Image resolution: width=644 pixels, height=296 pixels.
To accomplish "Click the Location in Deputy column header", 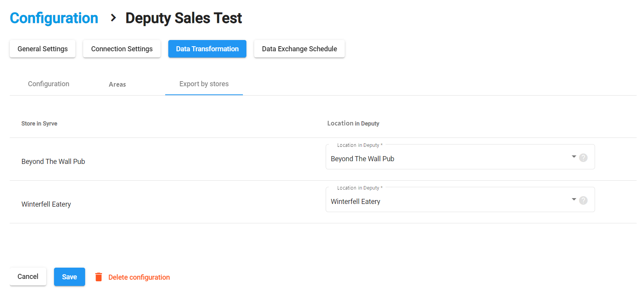I will [353, 124].
